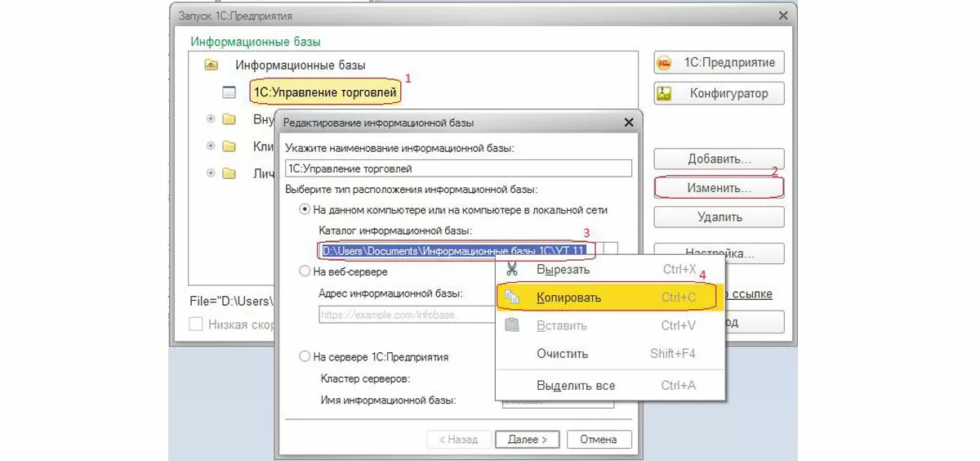Image resolution: width=980 pixels, height=461 pixels.
Task: Open the Настройка dialog
Action: 719,253
